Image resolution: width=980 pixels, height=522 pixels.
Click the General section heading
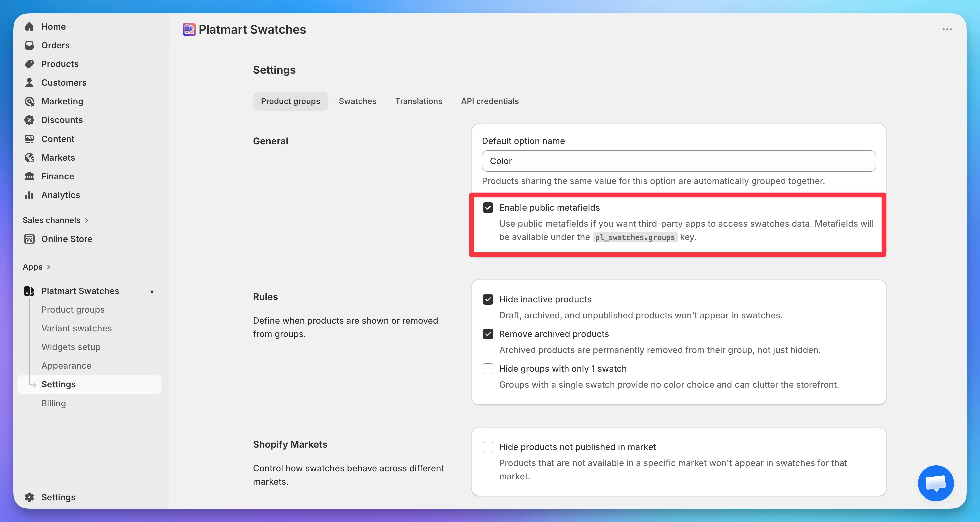[271, 141]
